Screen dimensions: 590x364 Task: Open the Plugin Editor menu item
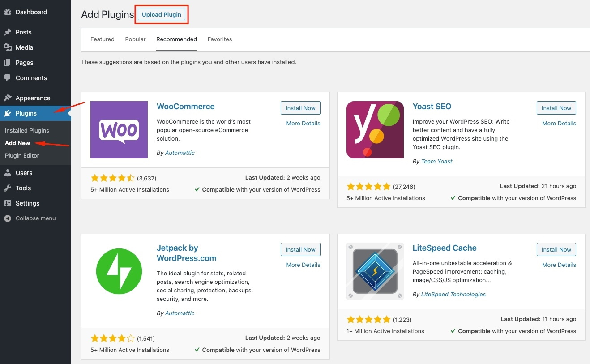tap(22, 155)
